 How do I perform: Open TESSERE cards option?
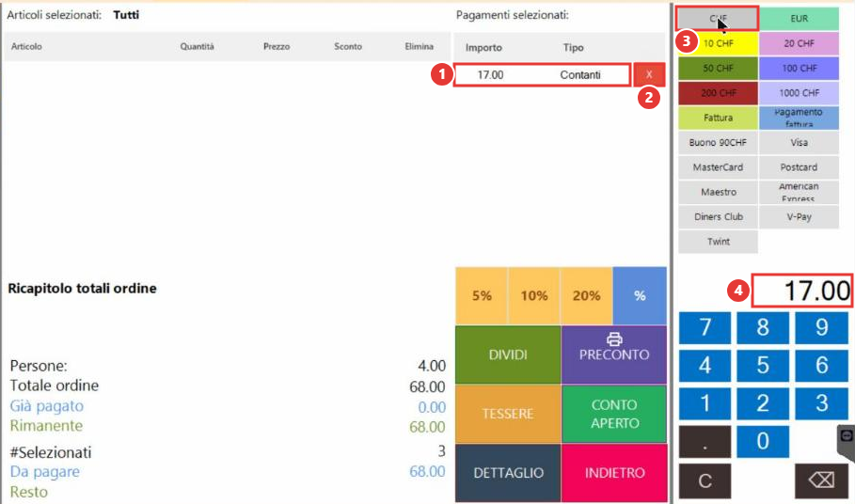pyautogui.click(x=508, y=414)
